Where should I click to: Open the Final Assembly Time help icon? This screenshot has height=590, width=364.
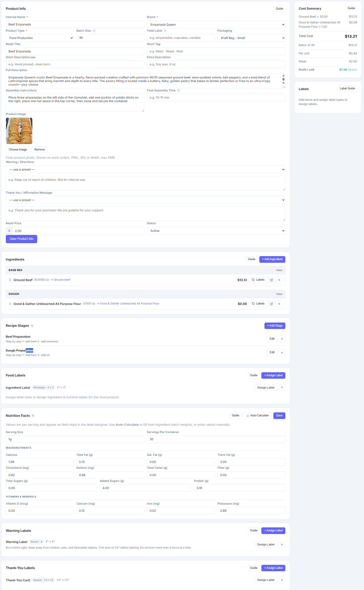(x=178, y=90)
